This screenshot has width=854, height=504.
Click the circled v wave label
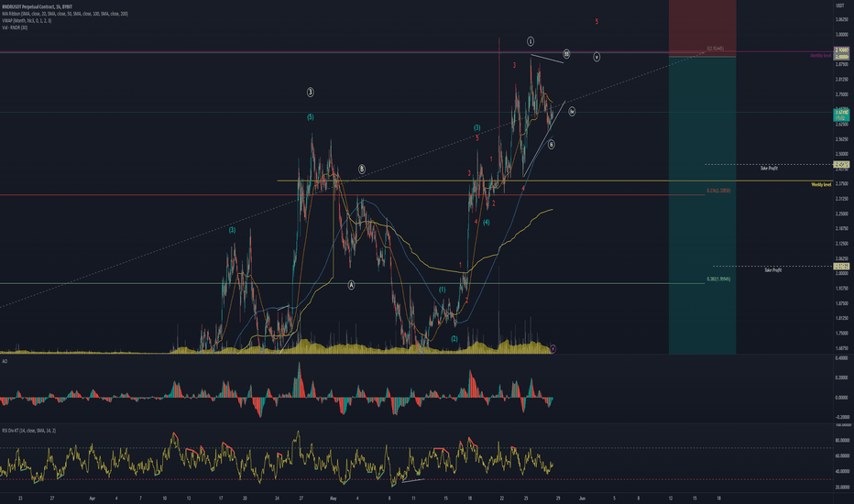[597, 57]
